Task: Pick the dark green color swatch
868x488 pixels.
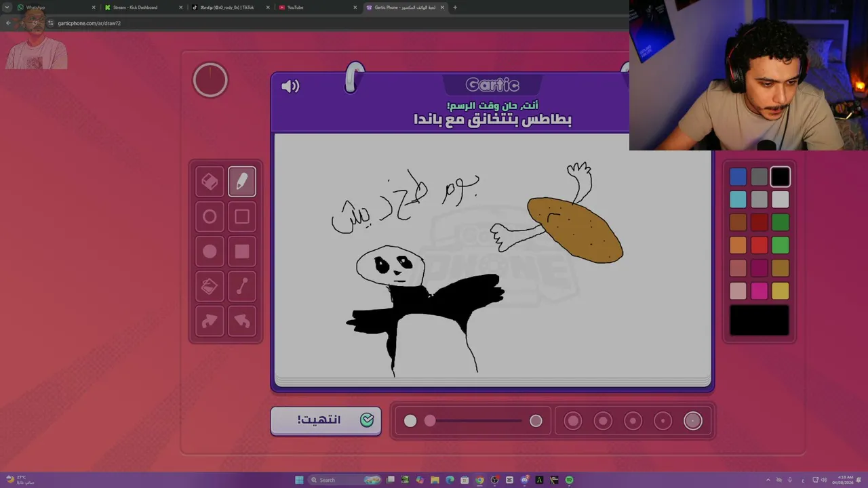Action: click(x=781, y=222)
